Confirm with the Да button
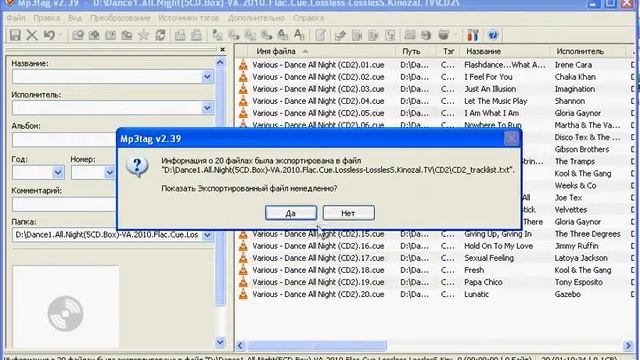The width and height of the screenshot is (640, 360). pyautogui.click(x=291, y=213)
